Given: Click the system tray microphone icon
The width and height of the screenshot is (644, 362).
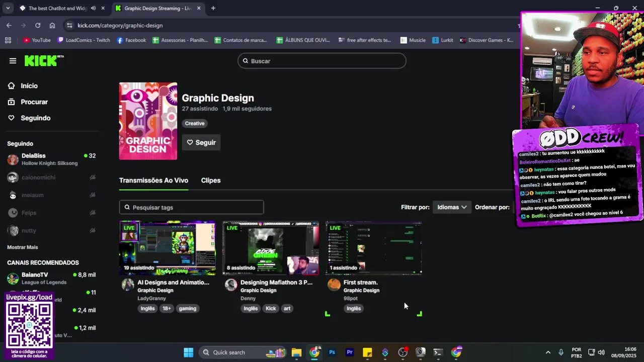Looking at the screenshot, I should (561, 352).
